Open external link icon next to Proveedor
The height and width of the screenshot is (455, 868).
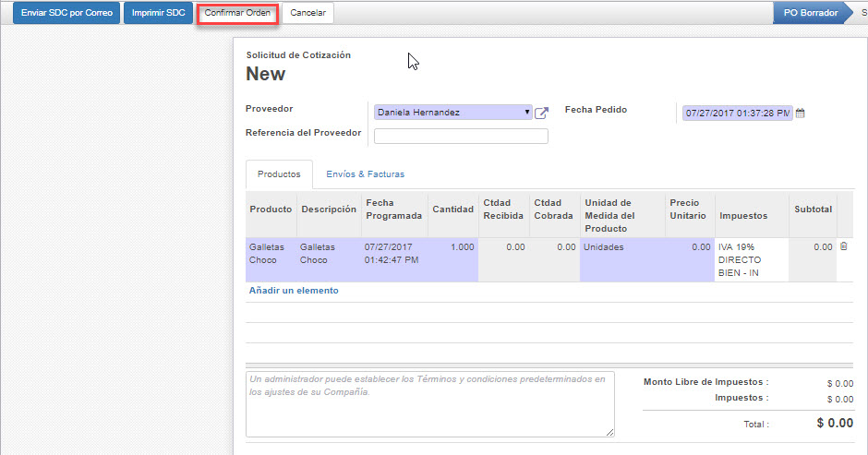[x=542, y=113]
